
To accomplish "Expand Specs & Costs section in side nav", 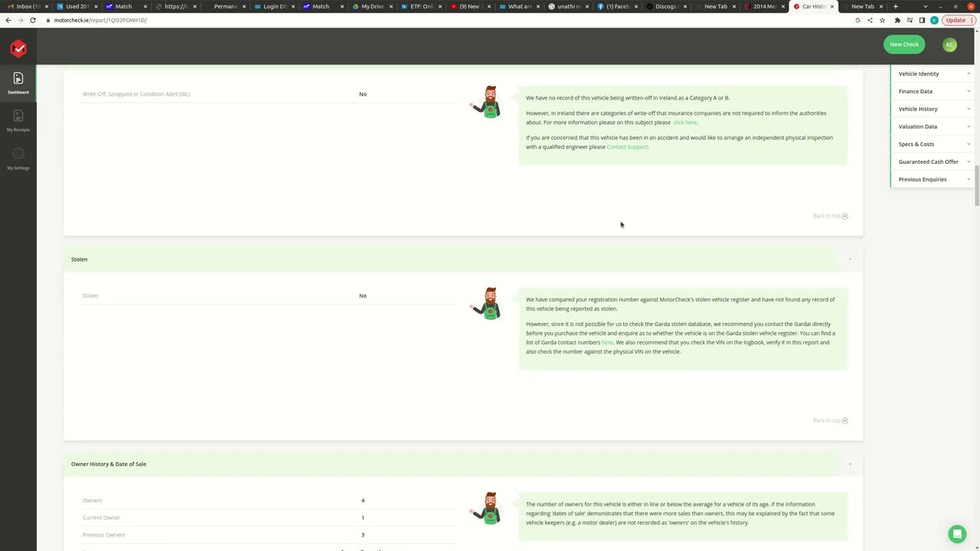I will [x=933, y=144].
